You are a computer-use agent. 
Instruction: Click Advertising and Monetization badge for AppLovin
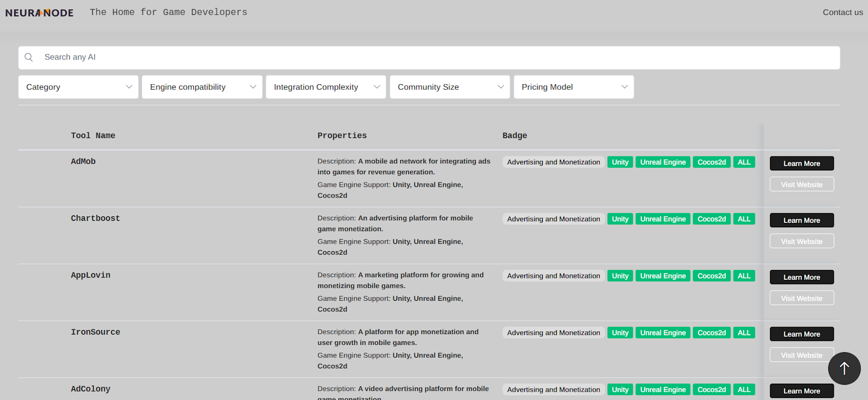(554, 276)
